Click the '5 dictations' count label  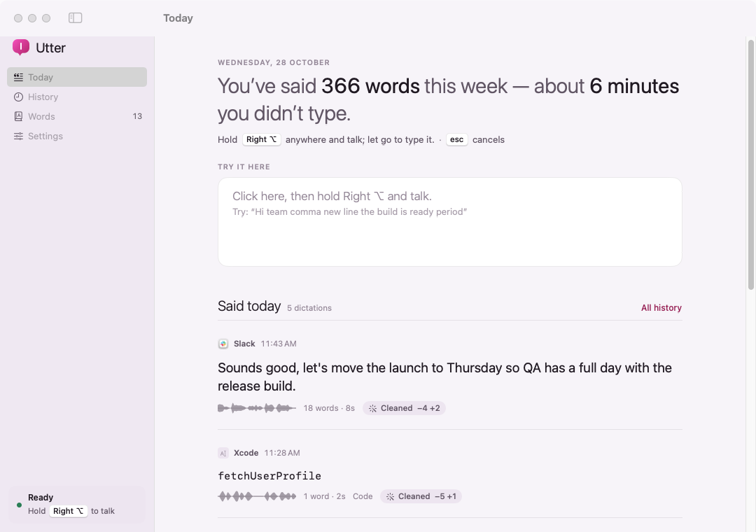(309, 308)
